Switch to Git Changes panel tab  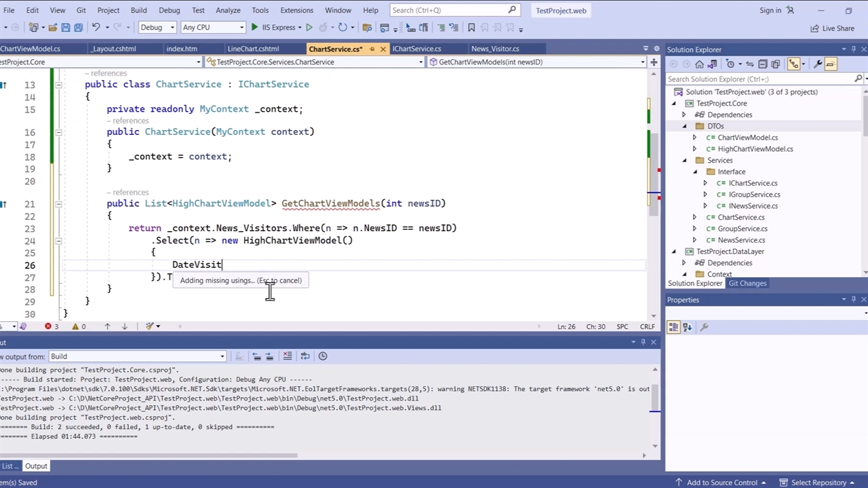click(x=747, y=283)
